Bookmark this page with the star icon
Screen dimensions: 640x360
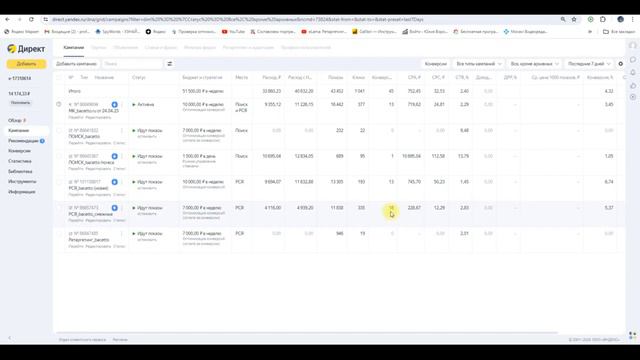click(574, 19)
